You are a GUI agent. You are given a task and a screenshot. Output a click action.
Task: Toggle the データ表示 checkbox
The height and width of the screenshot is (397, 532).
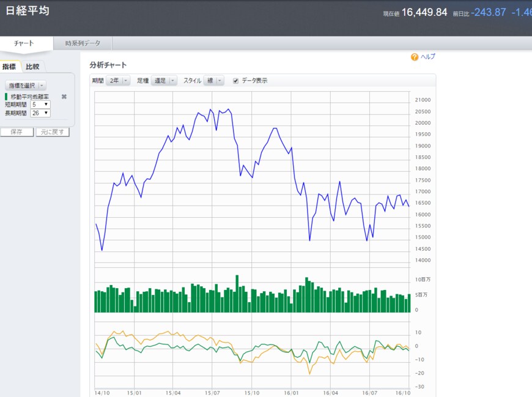click(236, 81)
